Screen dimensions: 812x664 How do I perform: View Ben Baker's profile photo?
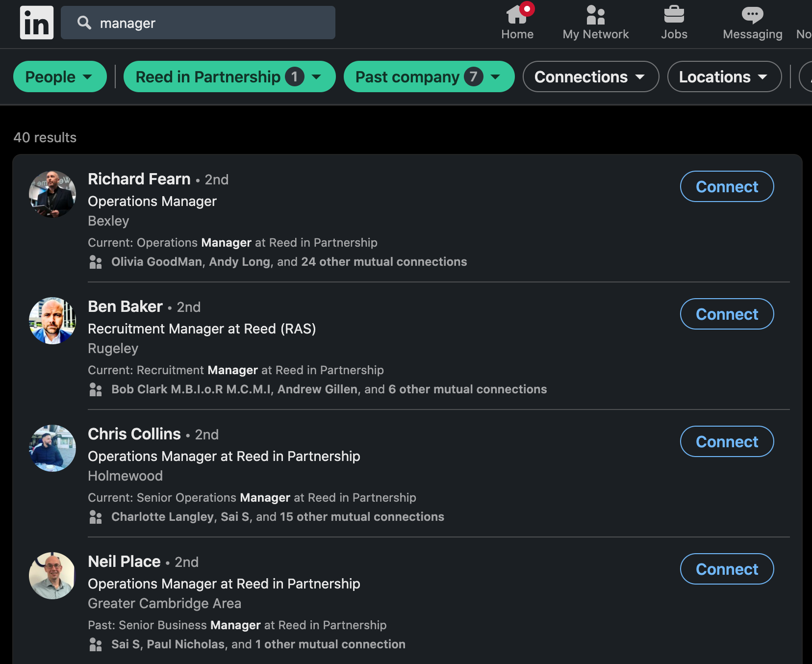52,321
